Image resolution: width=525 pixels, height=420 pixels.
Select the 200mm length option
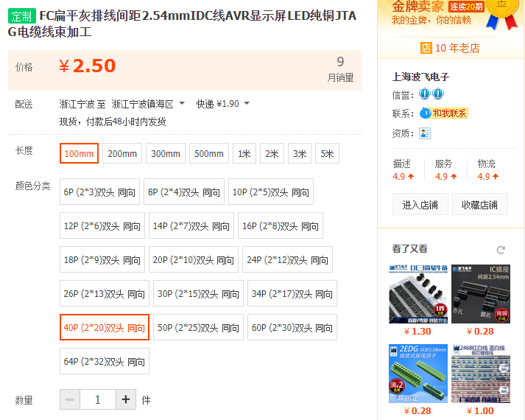(122, 153)
